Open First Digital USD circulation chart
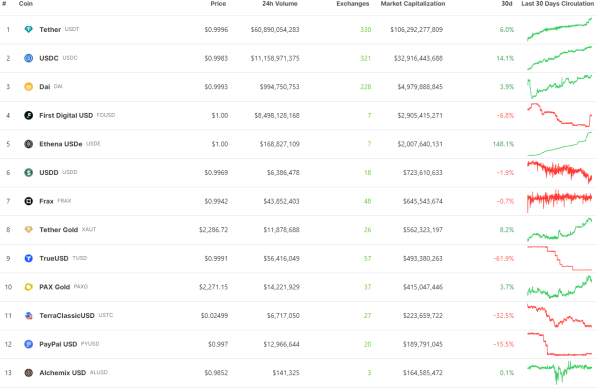 point(559,115)
